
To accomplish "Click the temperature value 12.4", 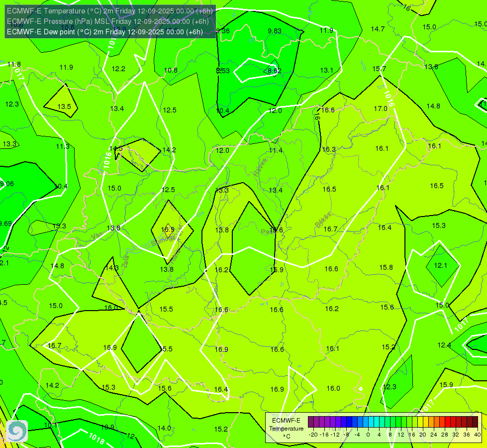I will 444,345.
